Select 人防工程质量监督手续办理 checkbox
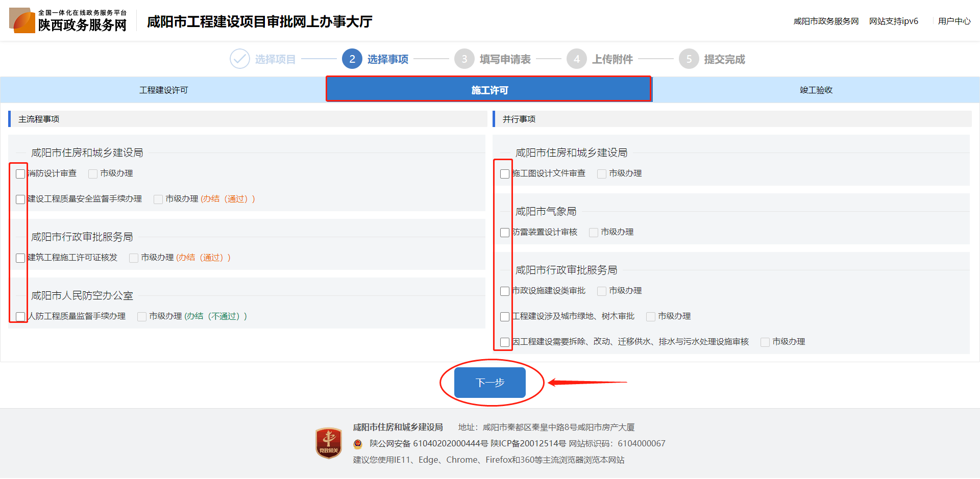This screenshot has height=479, width=980. pos(20,317)
